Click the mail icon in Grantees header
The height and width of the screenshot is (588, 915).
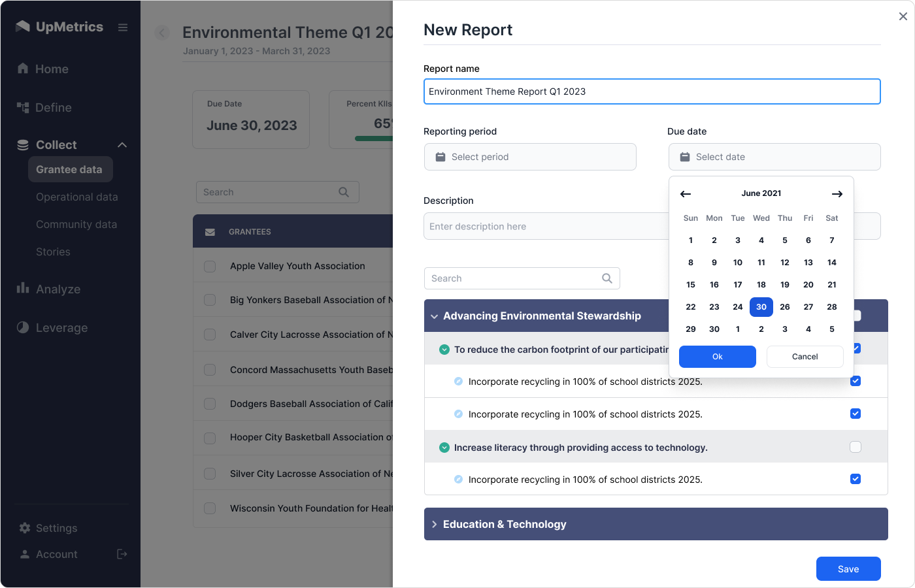pos(210,232)
